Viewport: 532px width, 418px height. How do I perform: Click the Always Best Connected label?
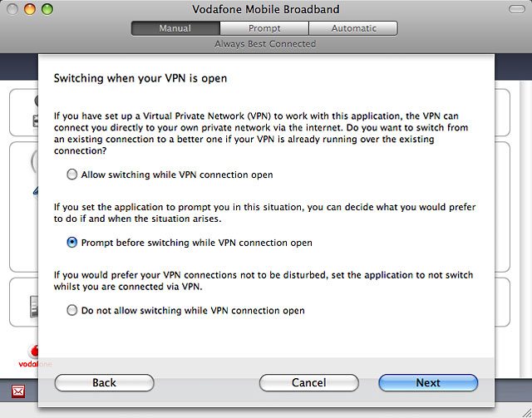264,43
